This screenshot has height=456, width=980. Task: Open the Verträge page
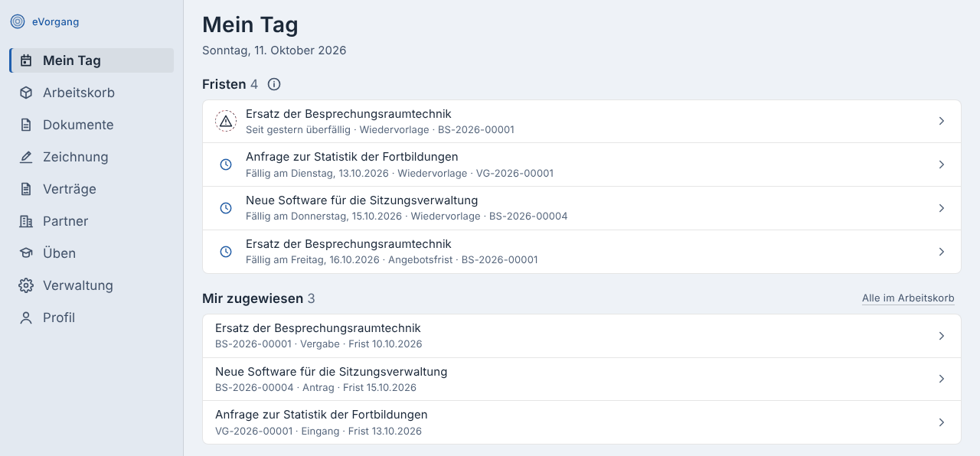click(x=92, y=189)
